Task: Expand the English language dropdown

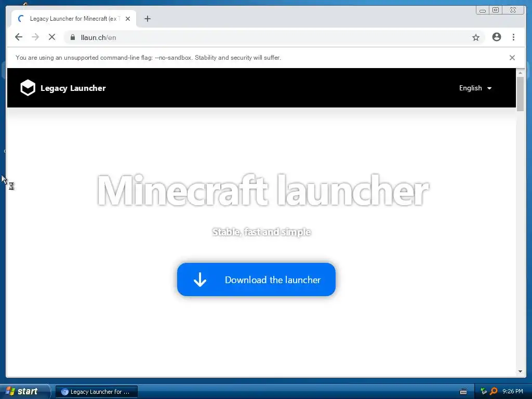Action: click(x=475, y=88)
